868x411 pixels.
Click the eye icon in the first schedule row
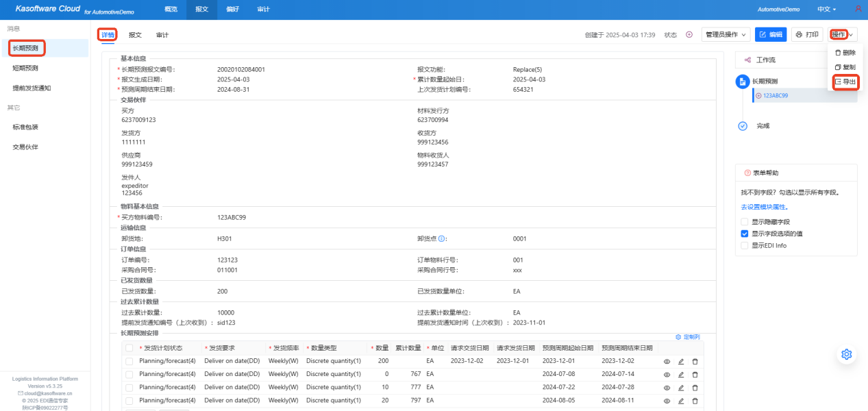[667, 362]
